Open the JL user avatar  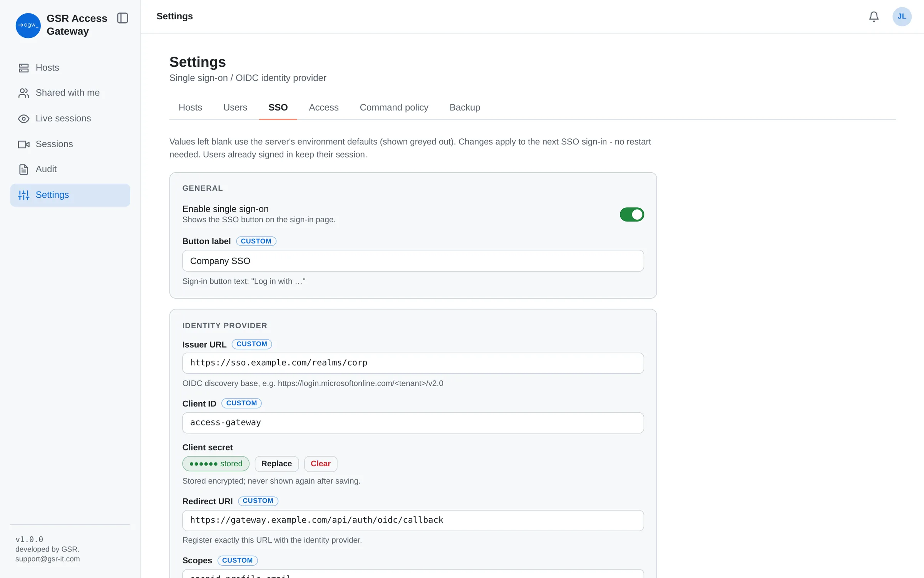point(902,17)
